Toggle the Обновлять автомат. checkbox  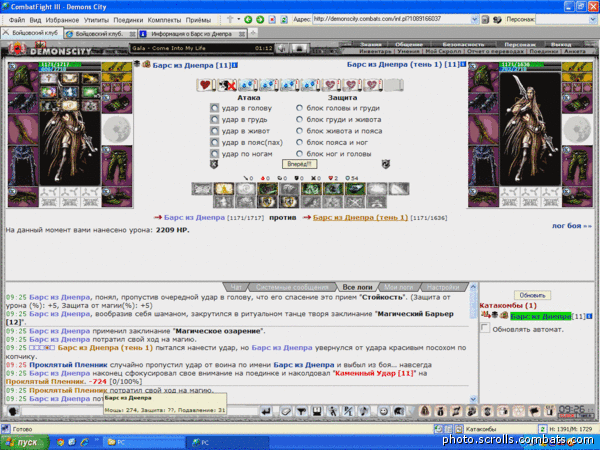[485, 328]
